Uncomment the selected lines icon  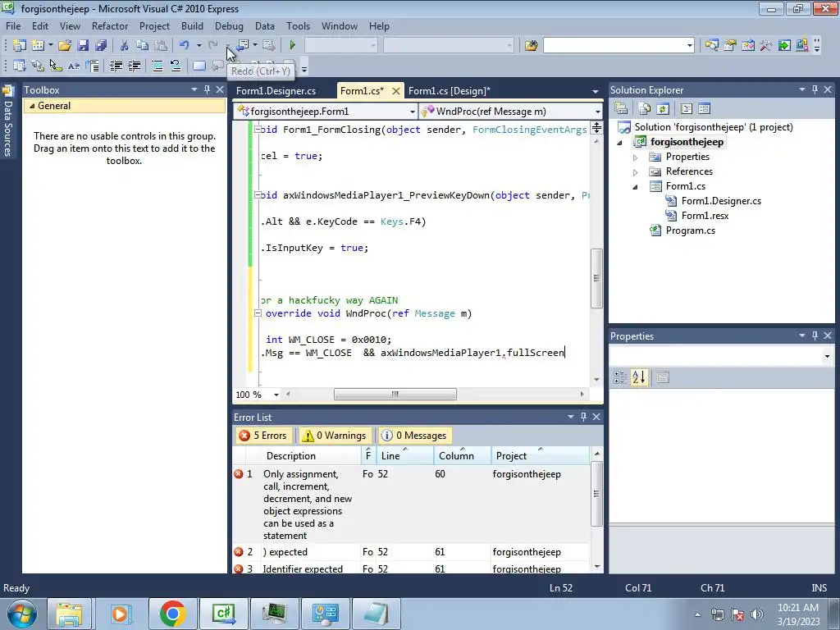[x=176, y=66]
